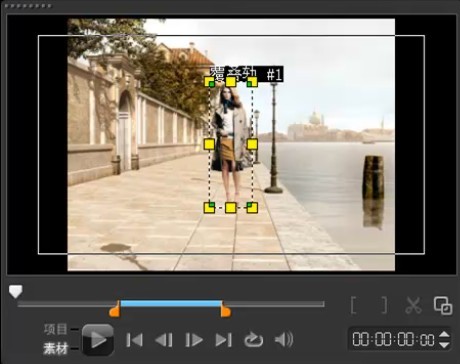Click the Play button

(98, 340)
